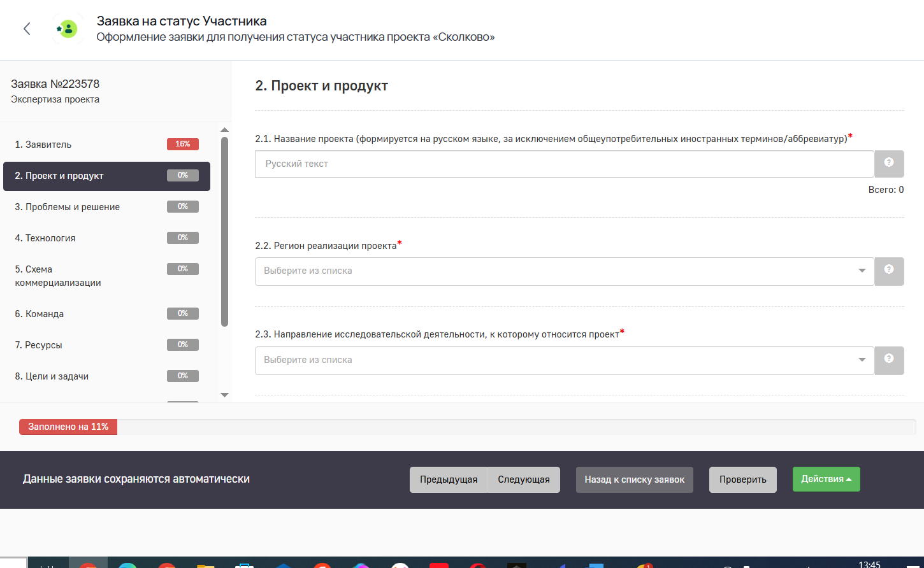Click the green participant status logo icon
The image size is (924, 568).
coord(67,29)
